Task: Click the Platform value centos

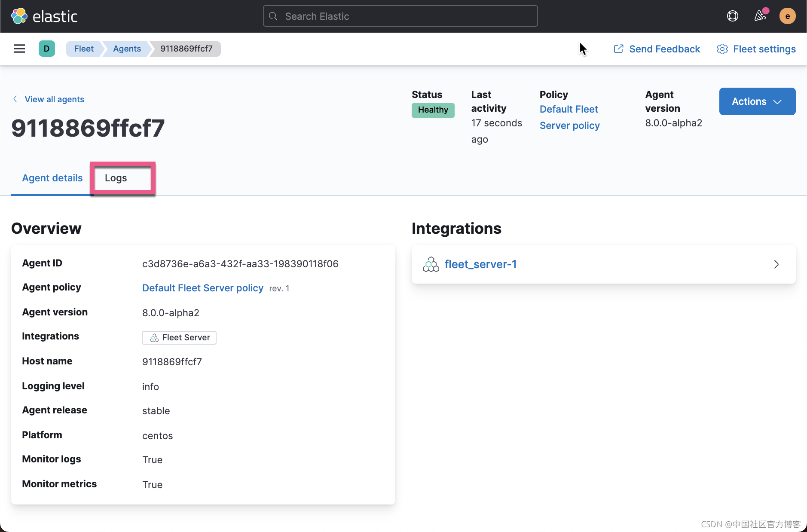Action: 157,436
